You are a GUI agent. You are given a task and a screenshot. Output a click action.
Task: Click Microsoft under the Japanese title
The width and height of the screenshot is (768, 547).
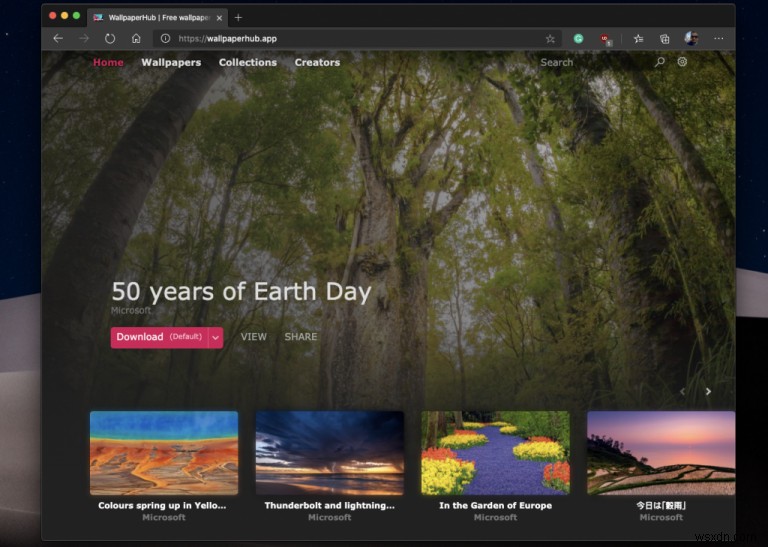[661, 517]
